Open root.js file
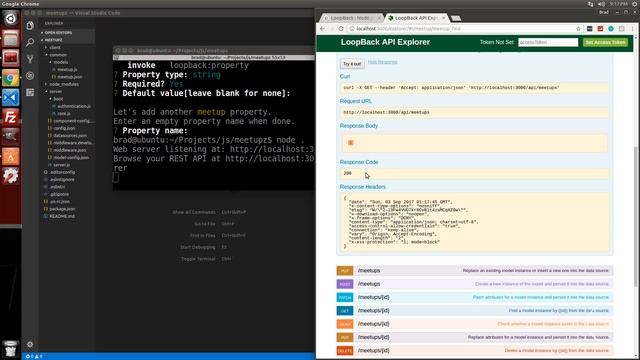Viewport: 640px width, 360px height. click(64, 113)
